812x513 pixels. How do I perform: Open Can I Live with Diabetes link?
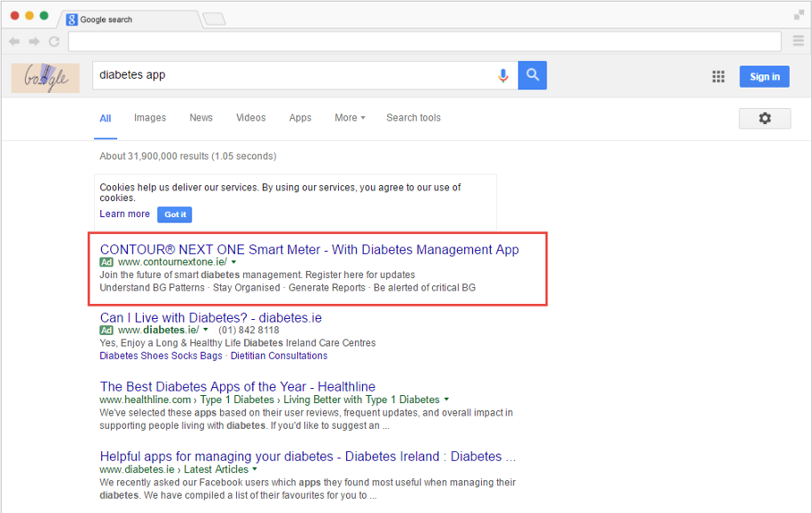point(211,318)
